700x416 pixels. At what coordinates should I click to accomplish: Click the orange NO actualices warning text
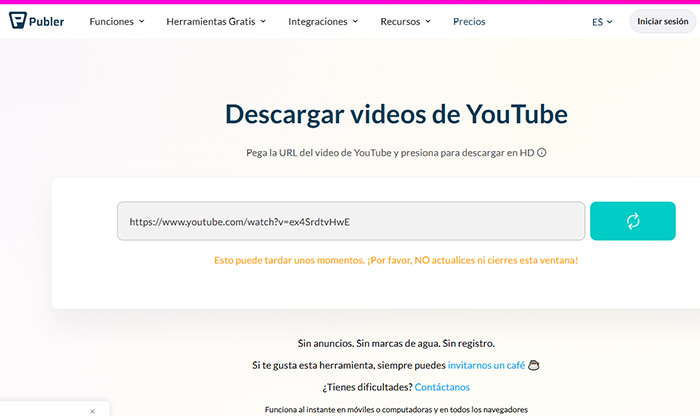396,260
